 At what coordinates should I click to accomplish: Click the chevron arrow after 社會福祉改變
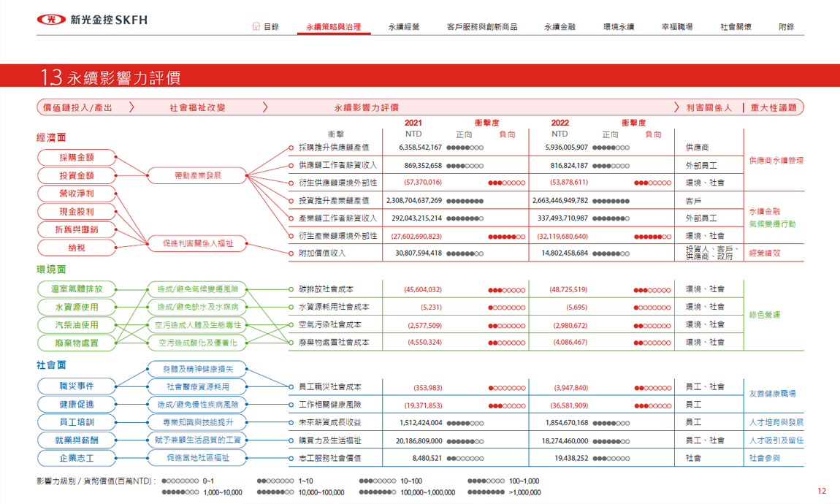(265, 107)
